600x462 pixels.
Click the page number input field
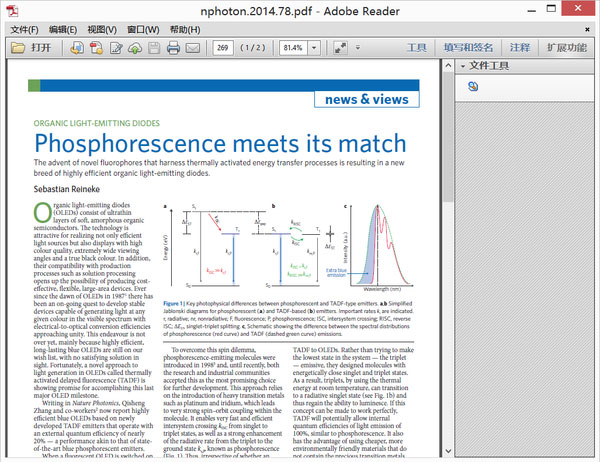click(223, 47)
